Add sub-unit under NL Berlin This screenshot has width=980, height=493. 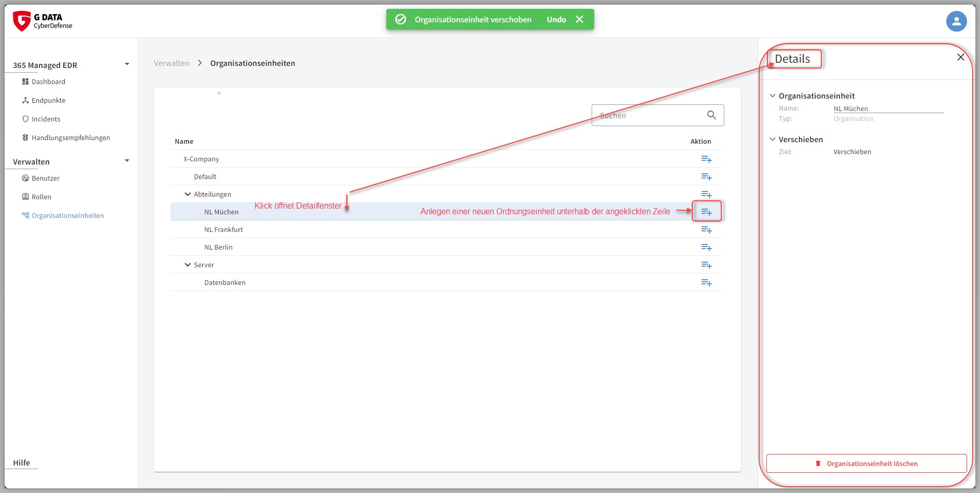(706, 248)
